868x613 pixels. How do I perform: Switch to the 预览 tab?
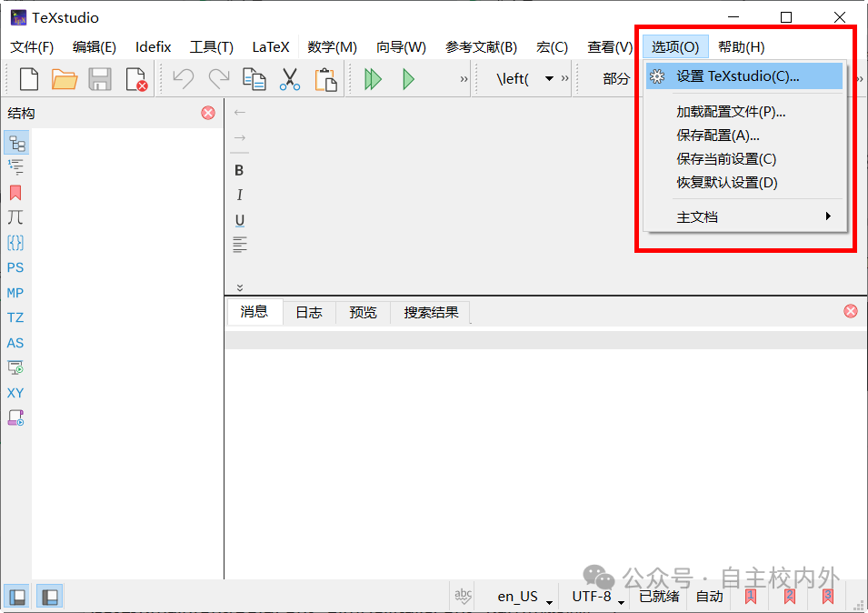[x=364, y=313]
